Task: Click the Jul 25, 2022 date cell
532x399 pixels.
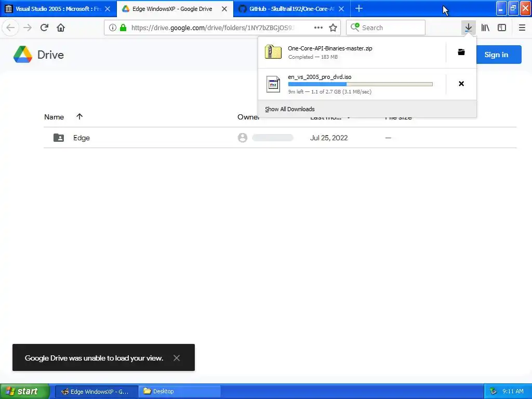Action: [x=329, y=138]
